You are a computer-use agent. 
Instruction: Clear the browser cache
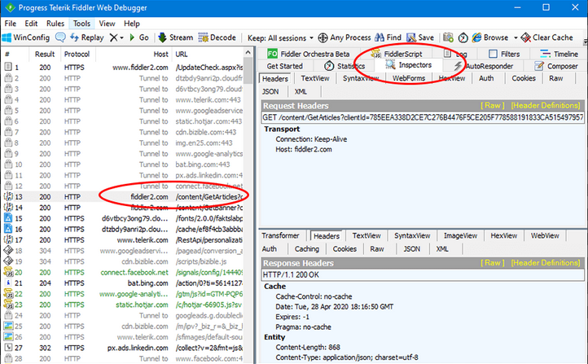pyautogui.click(x=547, y=37)
